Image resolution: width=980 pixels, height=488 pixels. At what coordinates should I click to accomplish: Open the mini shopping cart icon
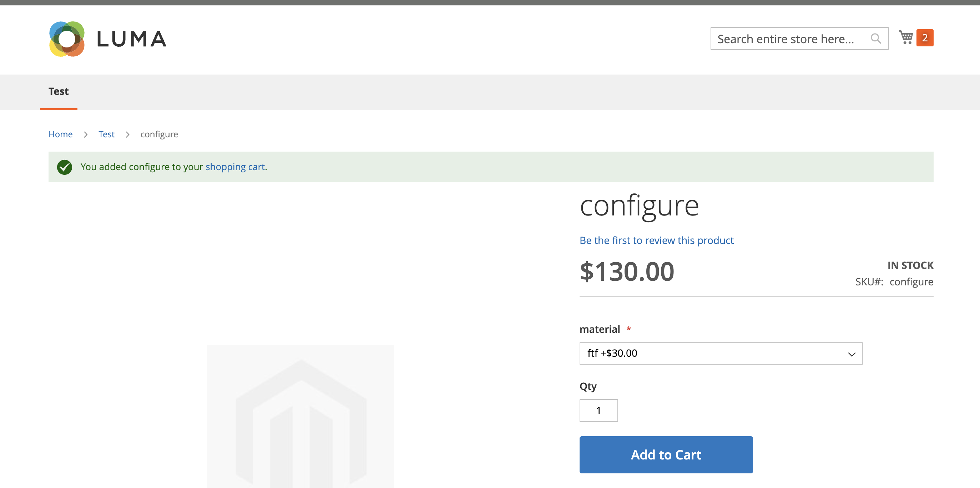(x=906, y=37)
